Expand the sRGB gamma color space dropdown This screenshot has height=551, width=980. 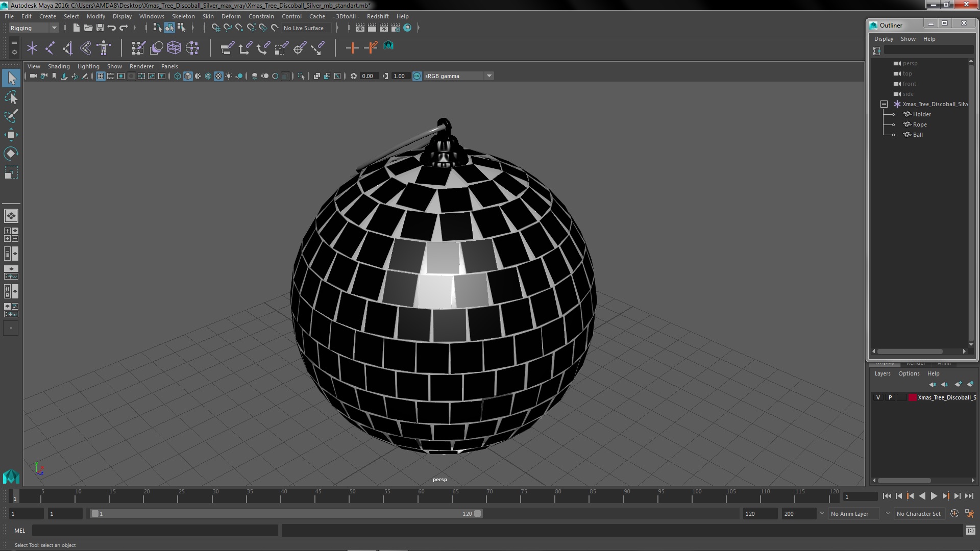tap(489, 76)
